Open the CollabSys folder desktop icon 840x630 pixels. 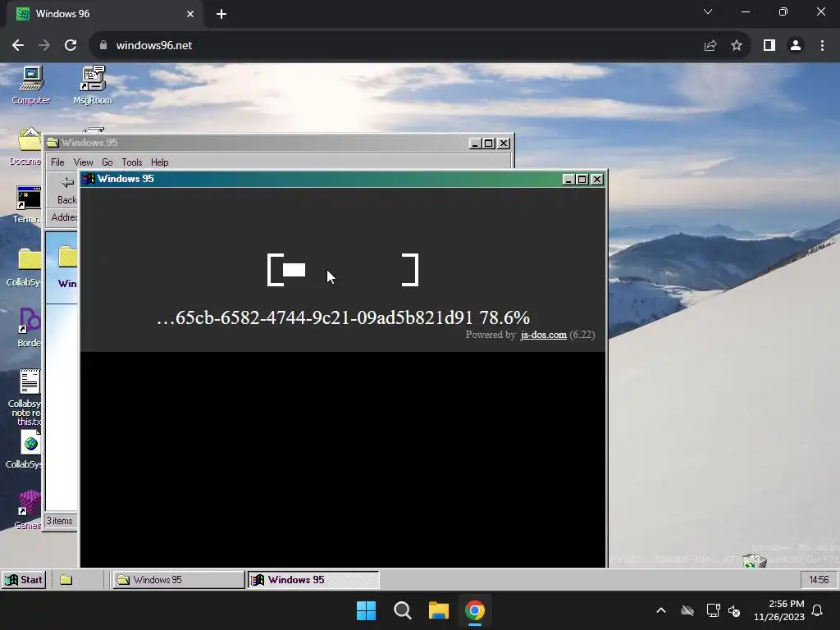click(25, 267)
